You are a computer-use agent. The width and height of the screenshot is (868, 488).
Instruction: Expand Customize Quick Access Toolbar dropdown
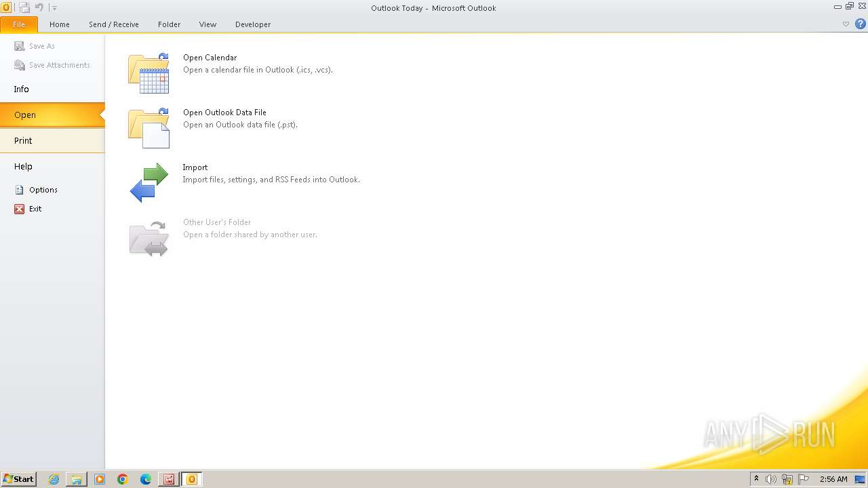[x=54, y=8]
